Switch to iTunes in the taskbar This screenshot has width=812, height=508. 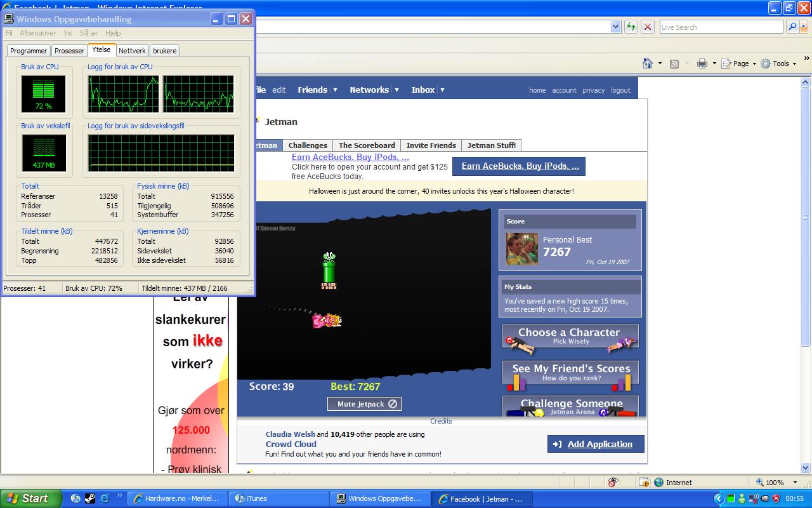click(x=278, y=498)
